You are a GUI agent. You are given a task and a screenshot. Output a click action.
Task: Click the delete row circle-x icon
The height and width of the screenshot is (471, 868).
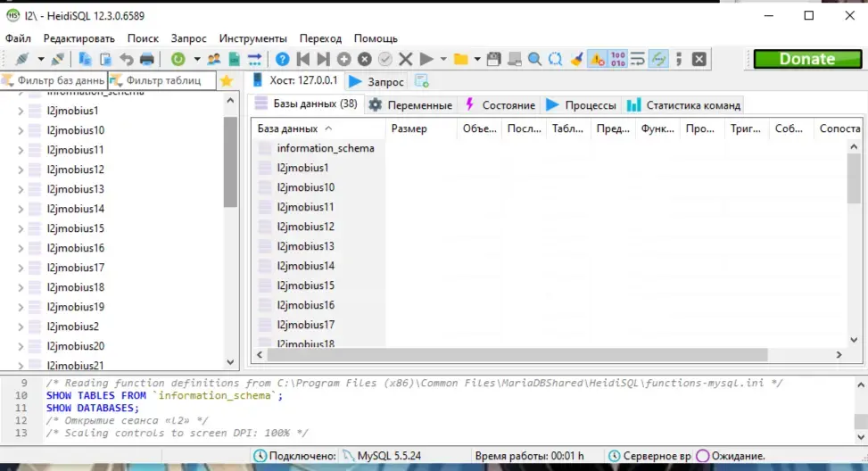[x=364, y=59]
